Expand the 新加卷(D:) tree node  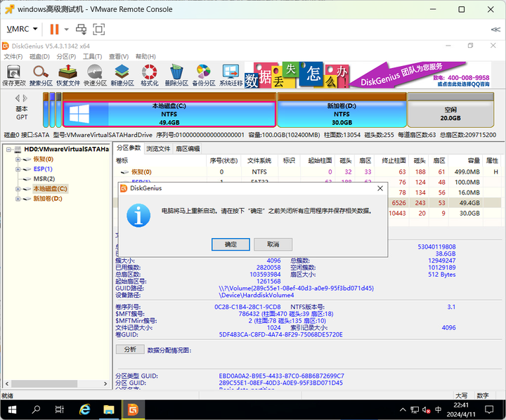pos(18,199)
